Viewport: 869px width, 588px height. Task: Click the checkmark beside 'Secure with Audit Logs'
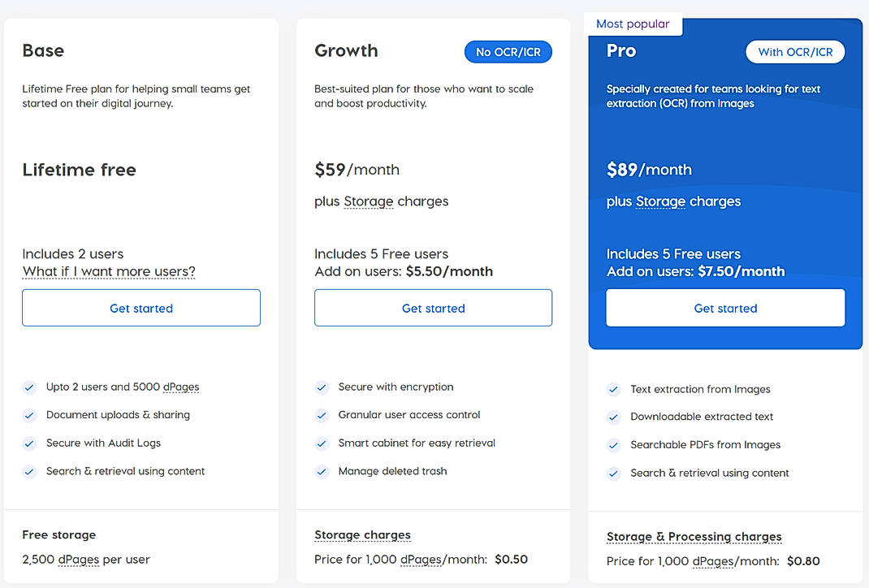[29, 443]
